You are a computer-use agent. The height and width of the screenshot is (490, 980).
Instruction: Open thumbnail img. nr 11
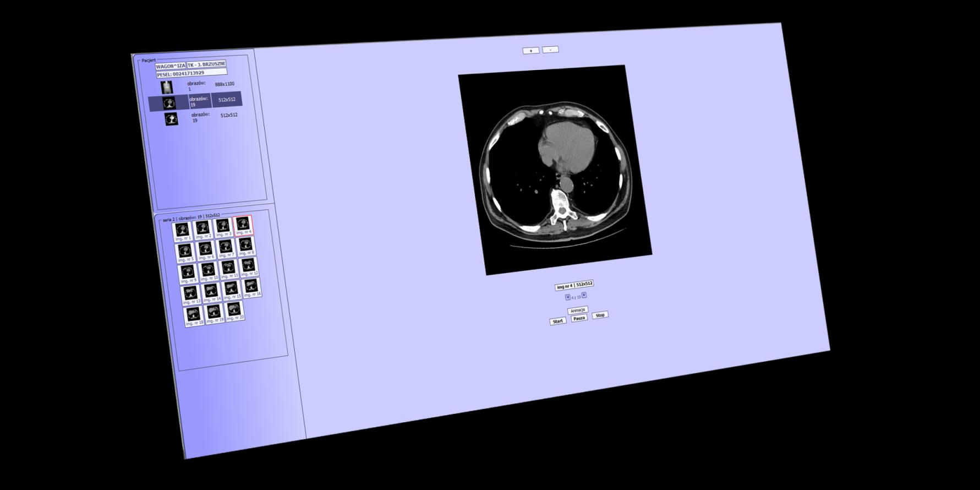click(228, 269)
